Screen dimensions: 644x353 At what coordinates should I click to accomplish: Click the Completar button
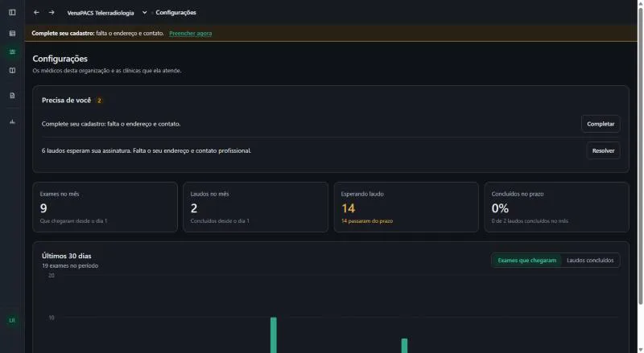pos(601,124)
